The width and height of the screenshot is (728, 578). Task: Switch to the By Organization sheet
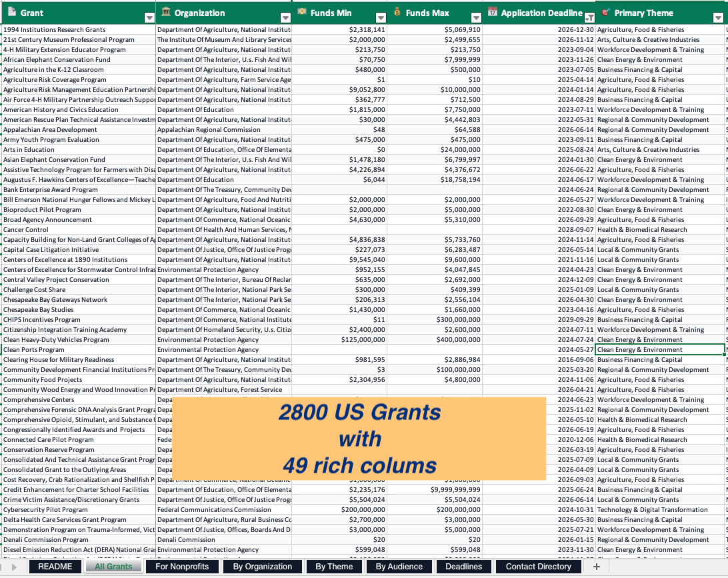click(x=262, y=567)
